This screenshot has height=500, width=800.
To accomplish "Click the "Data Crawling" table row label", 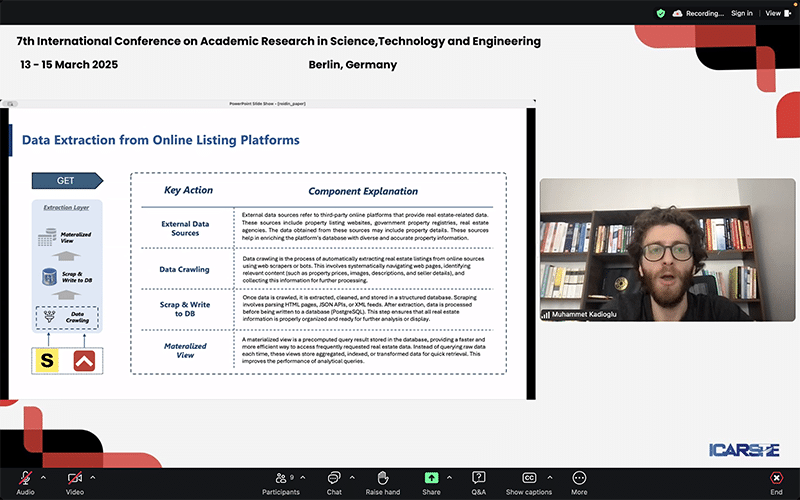I will 184,269.
